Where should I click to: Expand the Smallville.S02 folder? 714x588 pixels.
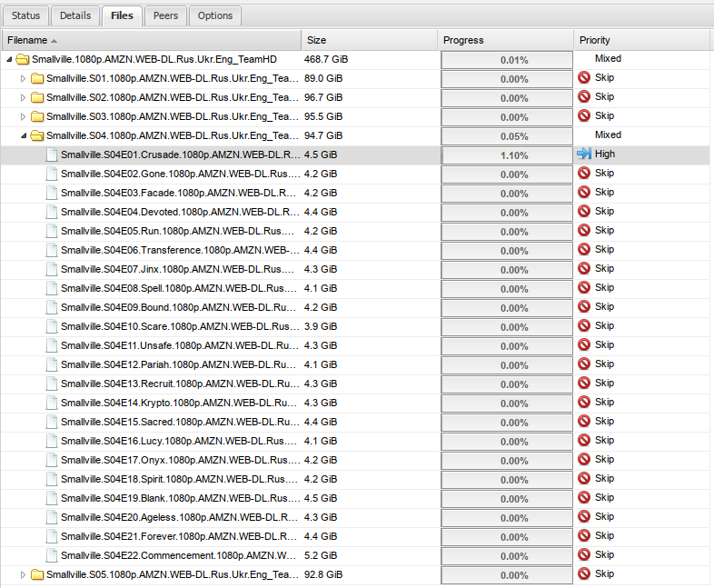pos(24,97)
